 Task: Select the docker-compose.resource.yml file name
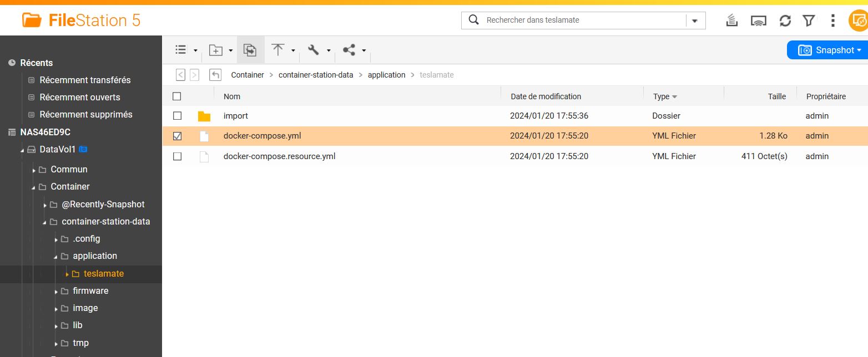coord(280,156)
